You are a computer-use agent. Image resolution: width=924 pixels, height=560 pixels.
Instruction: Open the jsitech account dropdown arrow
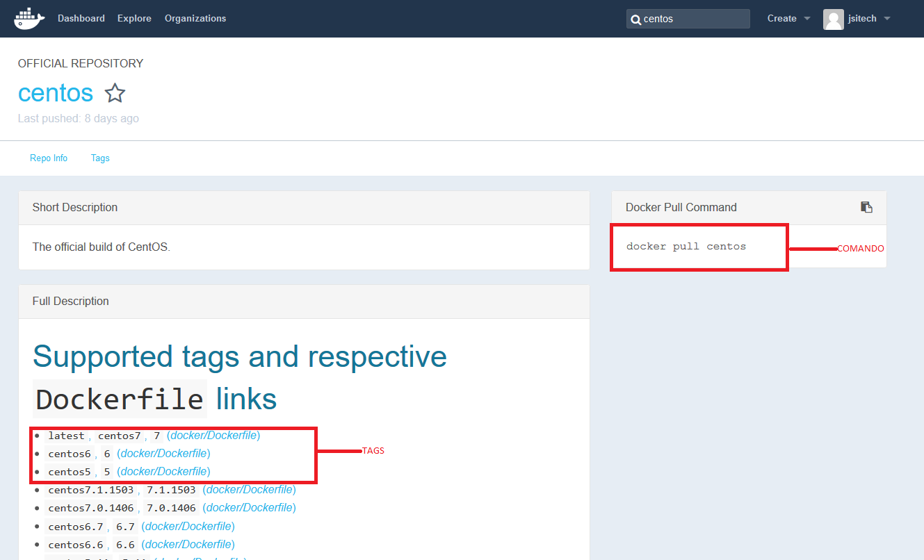click(886, 19)
